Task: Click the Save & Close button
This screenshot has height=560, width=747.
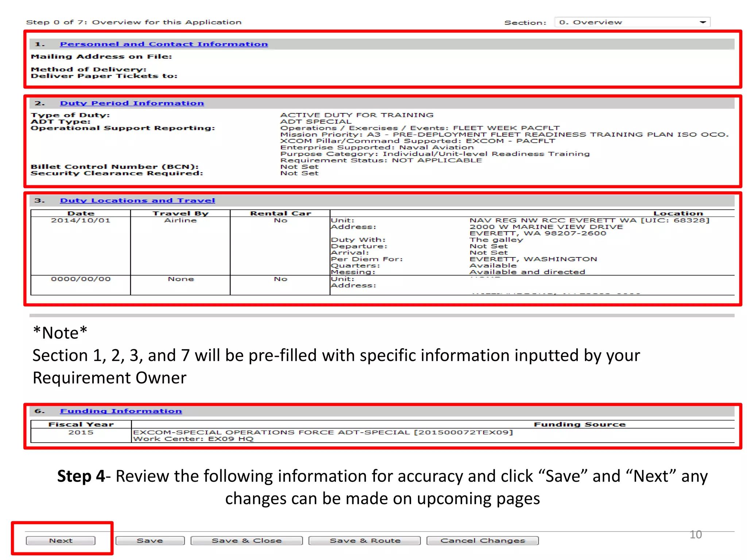Action: [247, 540]
